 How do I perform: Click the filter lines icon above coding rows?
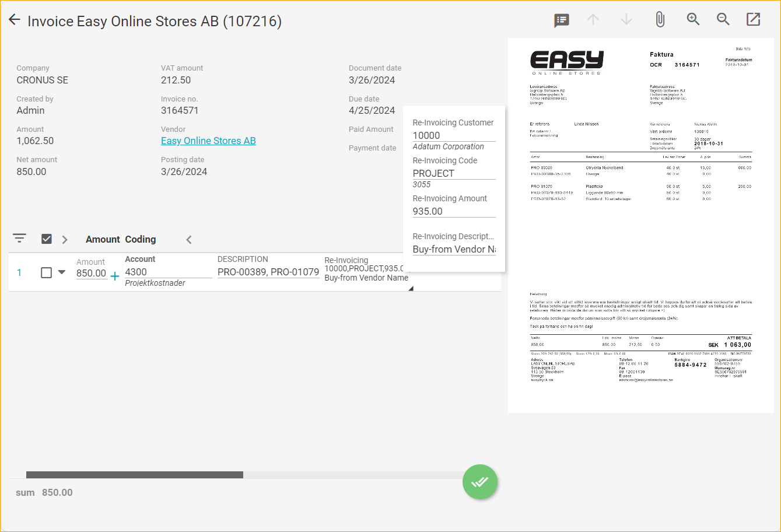click(x=20, y=238)
